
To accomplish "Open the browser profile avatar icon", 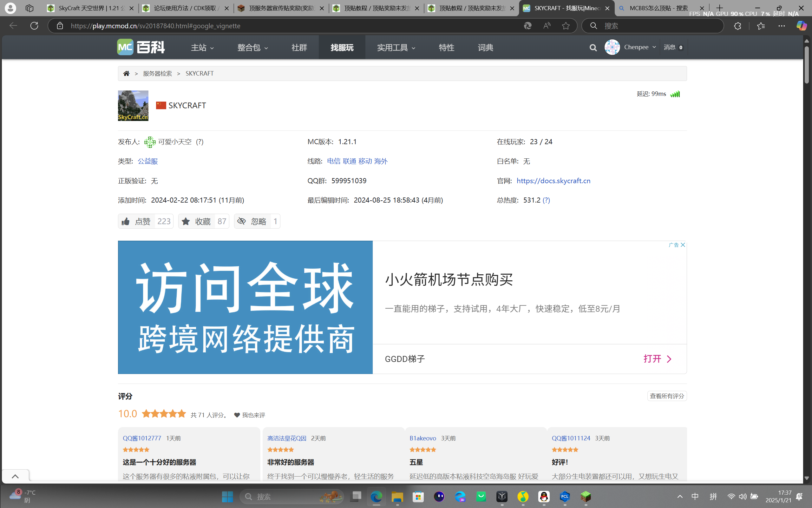I will point(10,8).
